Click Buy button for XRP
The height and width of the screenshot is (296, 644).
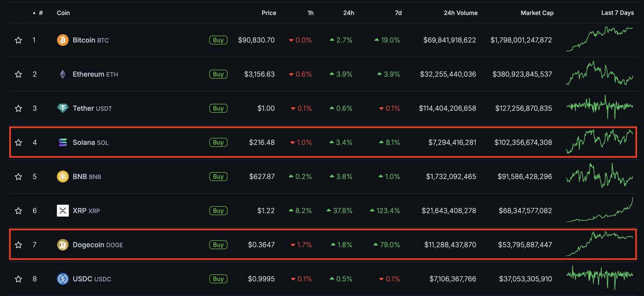tap(218, 211)
